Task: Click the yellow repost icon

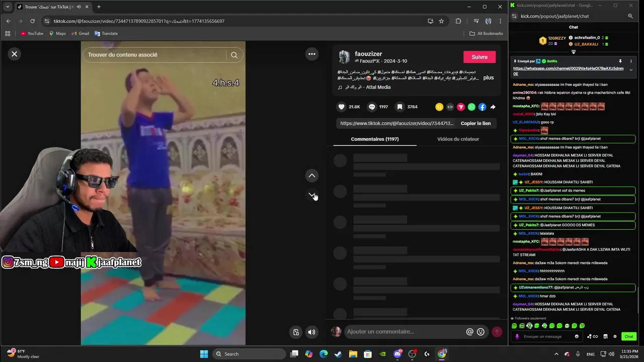Action: click(439, 107)
